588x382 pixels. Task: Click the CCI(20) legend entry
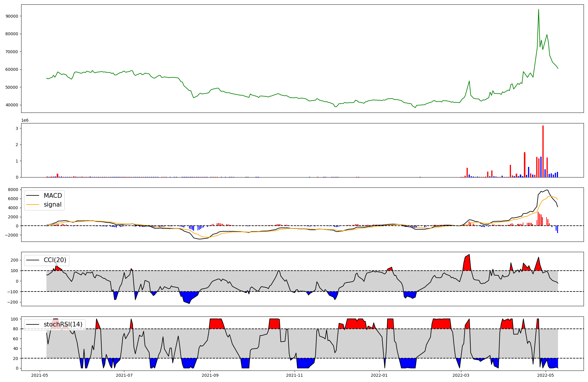click(x=55, y=260)
